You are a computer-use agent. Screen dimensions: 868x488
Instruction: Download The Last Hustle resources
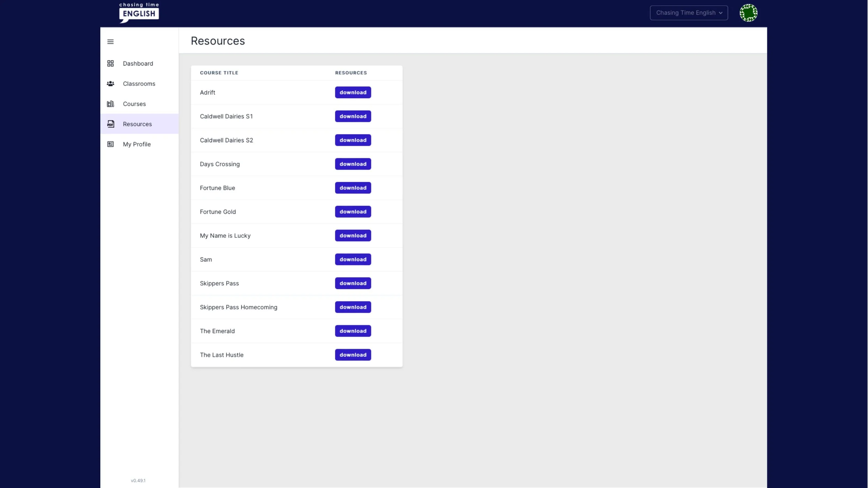click(353, 355)
